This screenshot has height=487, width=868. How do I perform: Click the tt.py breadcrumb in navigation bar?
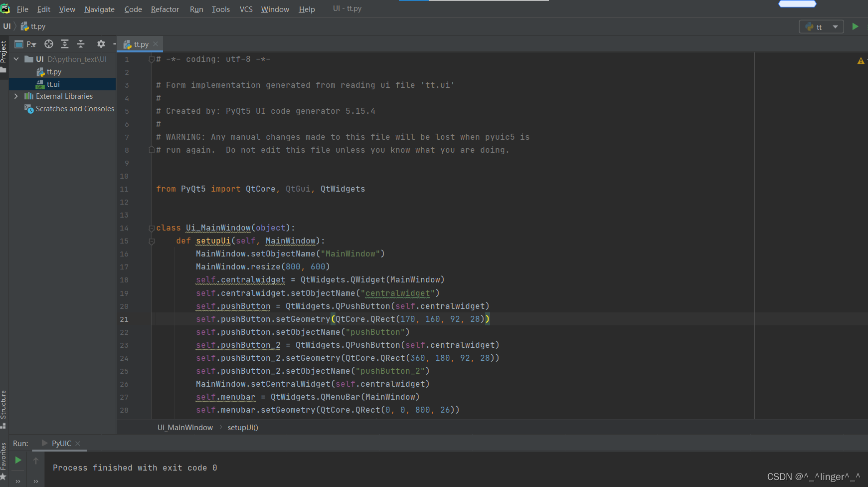pos(33,26)
